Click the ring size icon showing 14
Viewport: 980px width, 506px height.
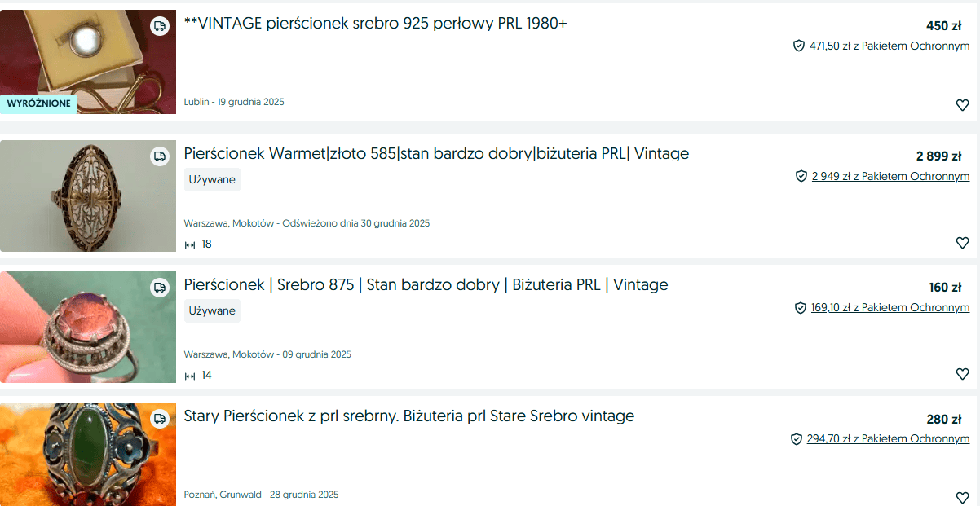click(x=190, y=376)
